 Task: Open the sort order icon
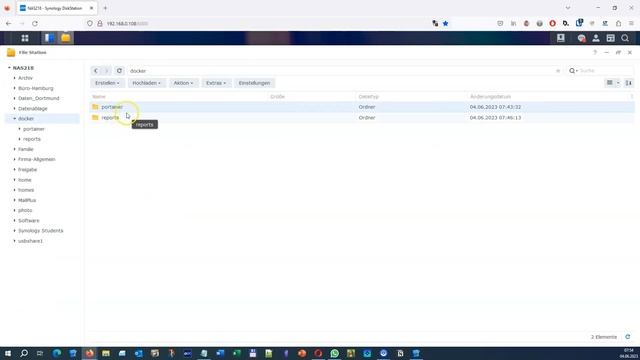(629, 83)
